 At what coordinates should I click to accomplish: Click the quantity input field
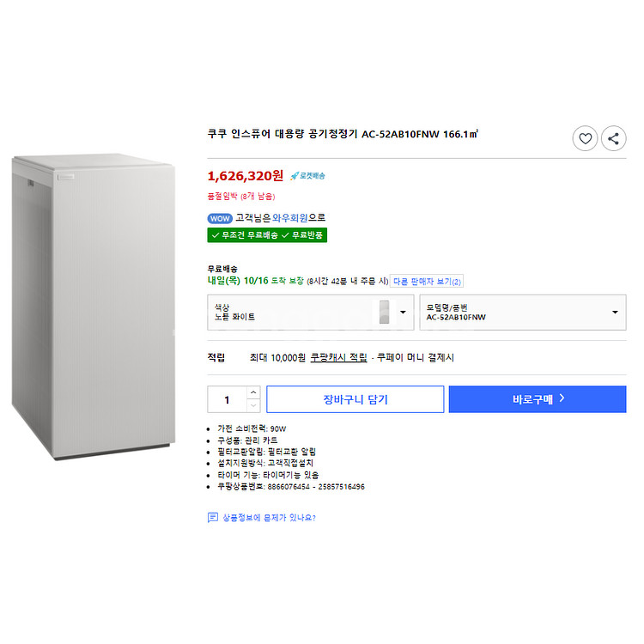click(x=228, y=399)
